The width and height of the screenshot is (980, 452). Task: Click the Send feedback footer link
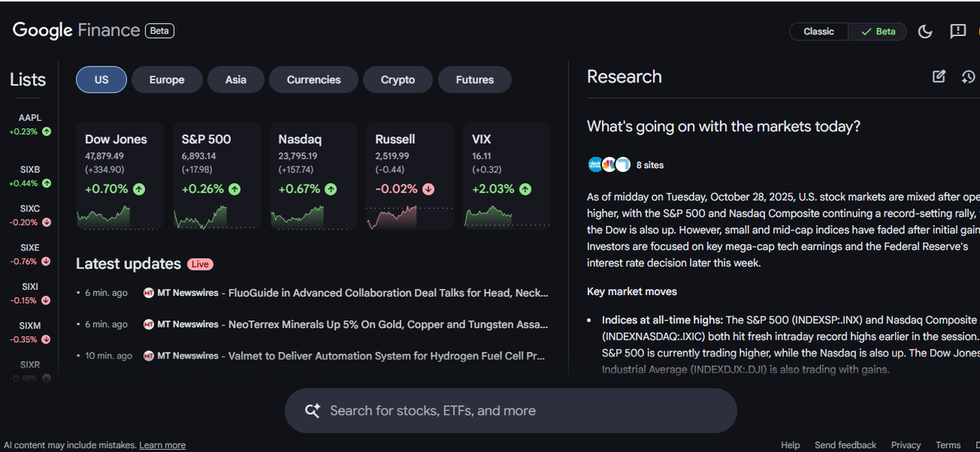coord(845,445)
